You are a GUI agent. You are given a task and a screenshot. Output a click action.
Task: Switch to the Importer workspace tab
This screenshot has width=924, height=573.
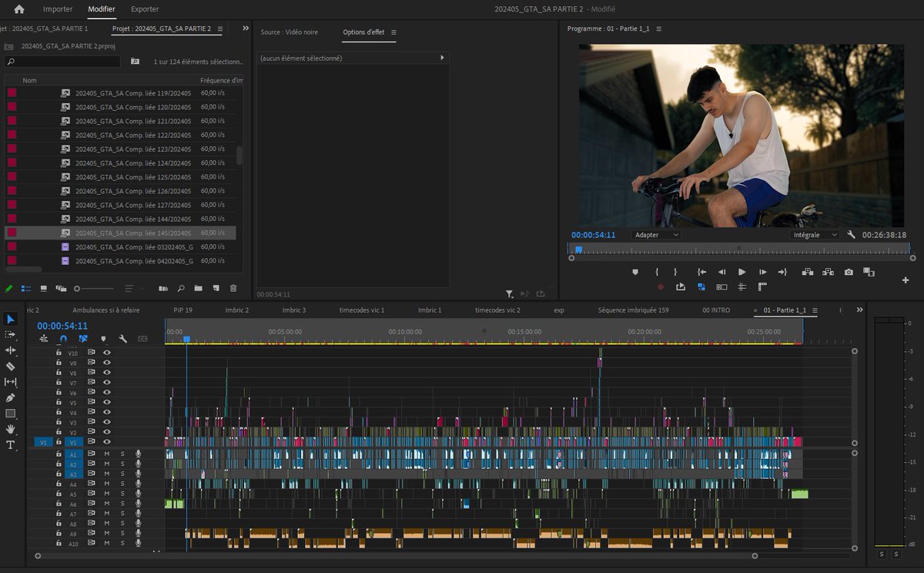click(x=58, y=9)
